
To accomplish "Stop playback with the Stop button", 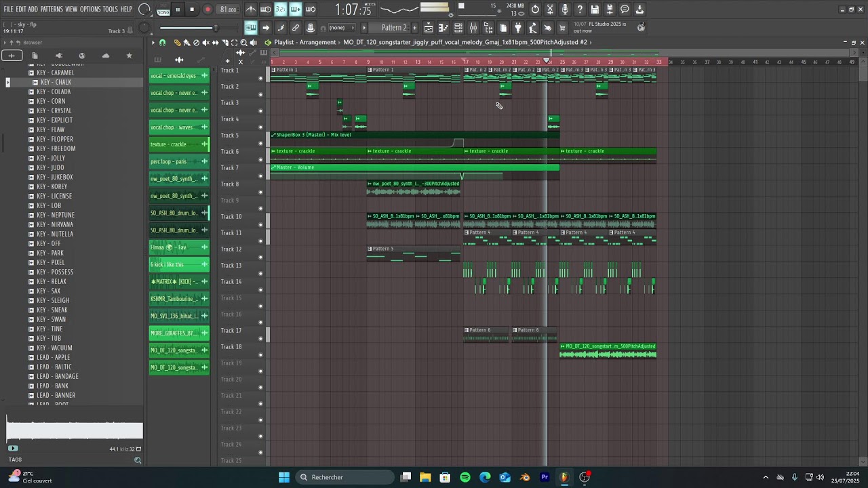I will 192,9.
